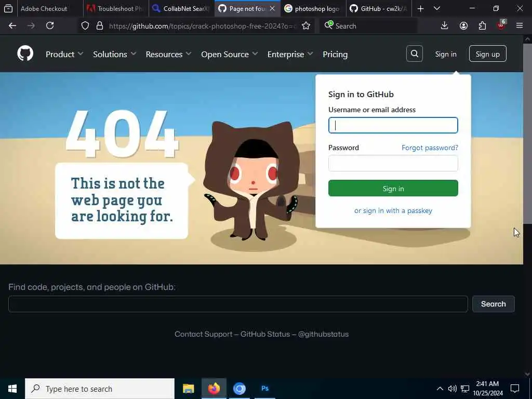Open the extensions puzzle icon
This screenshot has height=399, width=532.
coord(482,26)
